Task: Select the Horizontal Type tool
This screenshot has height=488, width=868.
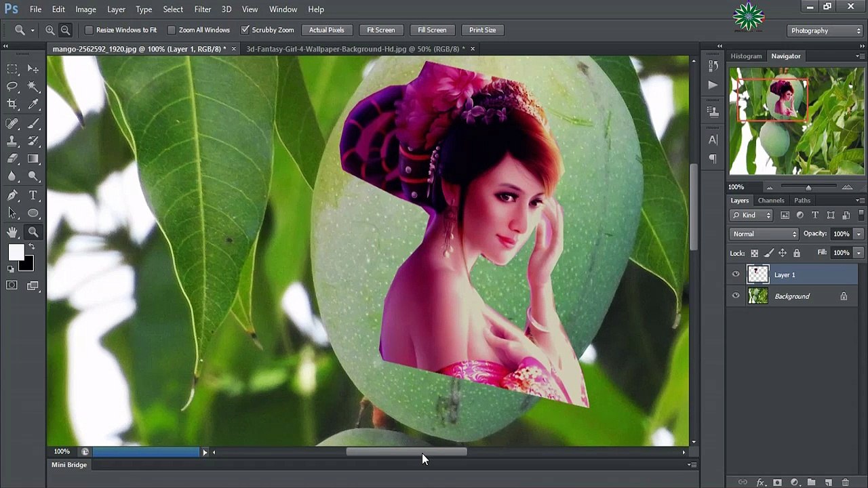Action: click(33, 196)
